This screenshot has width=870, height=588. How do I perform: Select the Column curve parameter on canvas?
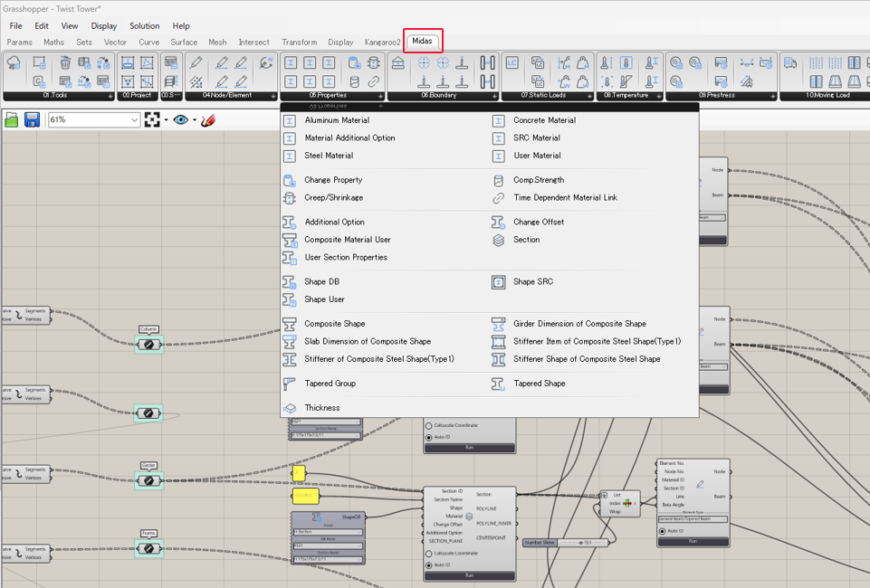(x=148, y=344)
